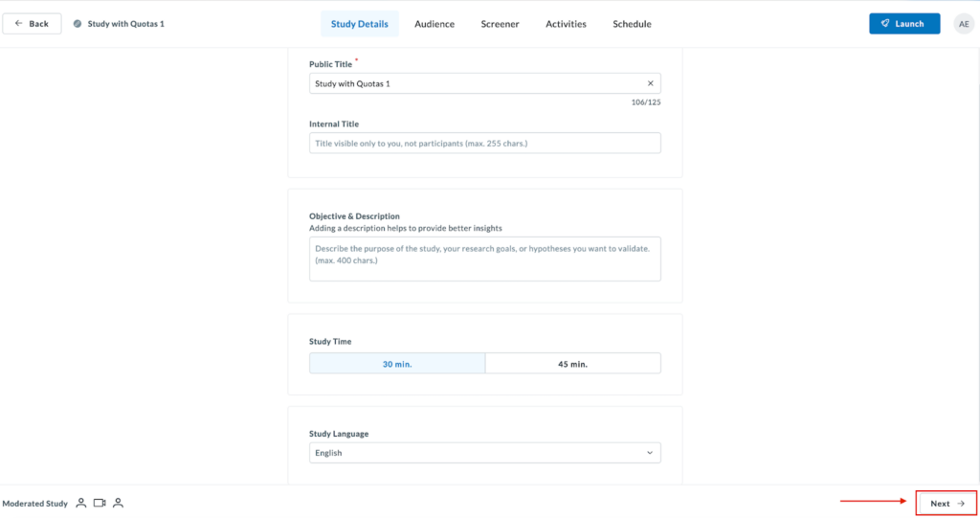
Task: Clear the Public Title with the X icon
Action: pyautogui.click(x=650, y=83)
